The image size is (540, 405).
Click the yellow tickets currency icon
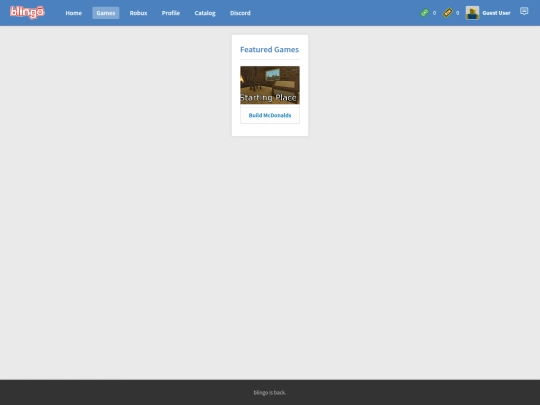coord(447,13)
